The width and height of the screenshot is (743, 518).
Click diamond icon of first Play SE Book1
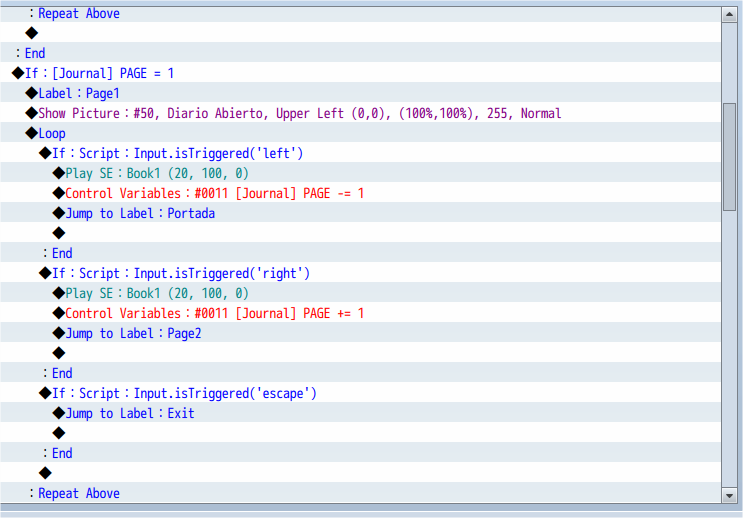click(x=59, y=173)
